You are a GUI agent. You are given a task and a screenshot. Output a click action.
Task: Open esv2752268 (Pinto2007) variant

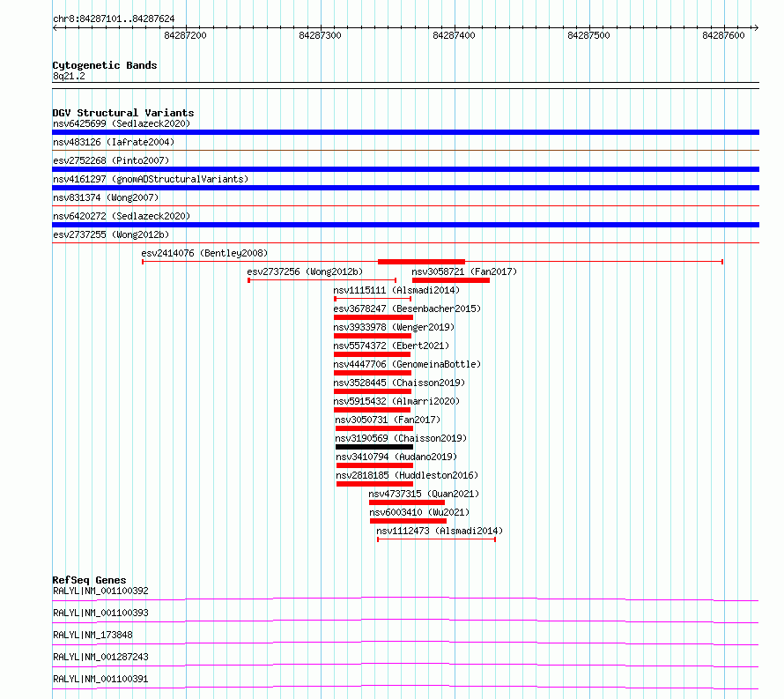pos(111,160)
